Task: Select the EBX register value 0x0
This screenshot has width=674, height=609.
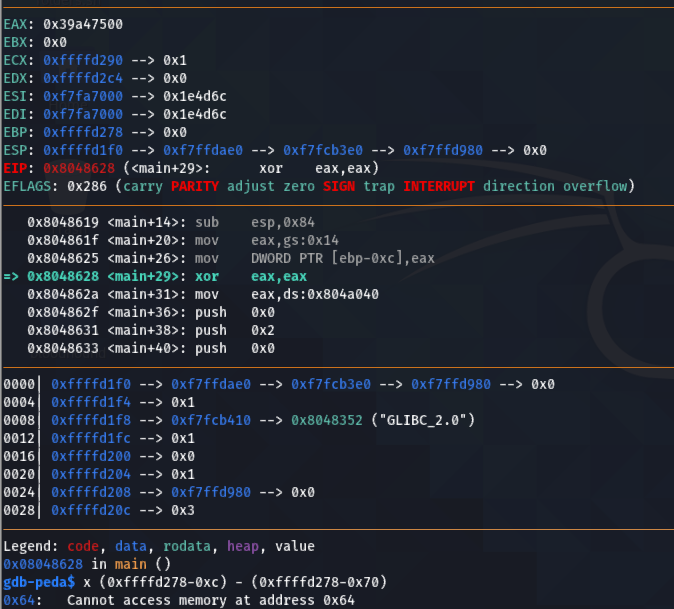Action: pyautogui.click(x=55, y=42)
